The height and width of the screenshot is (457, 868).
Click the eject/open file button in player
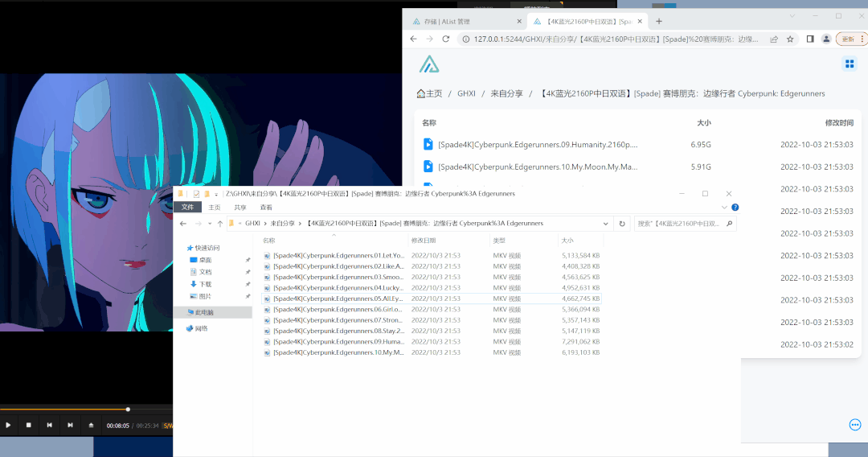(x=92, y=426)
